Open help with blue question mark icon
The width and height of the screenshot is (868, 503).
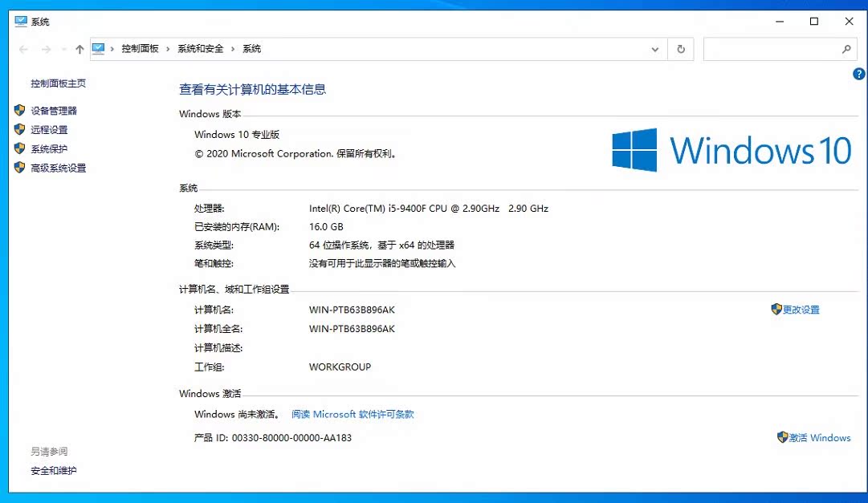[858, 74]
